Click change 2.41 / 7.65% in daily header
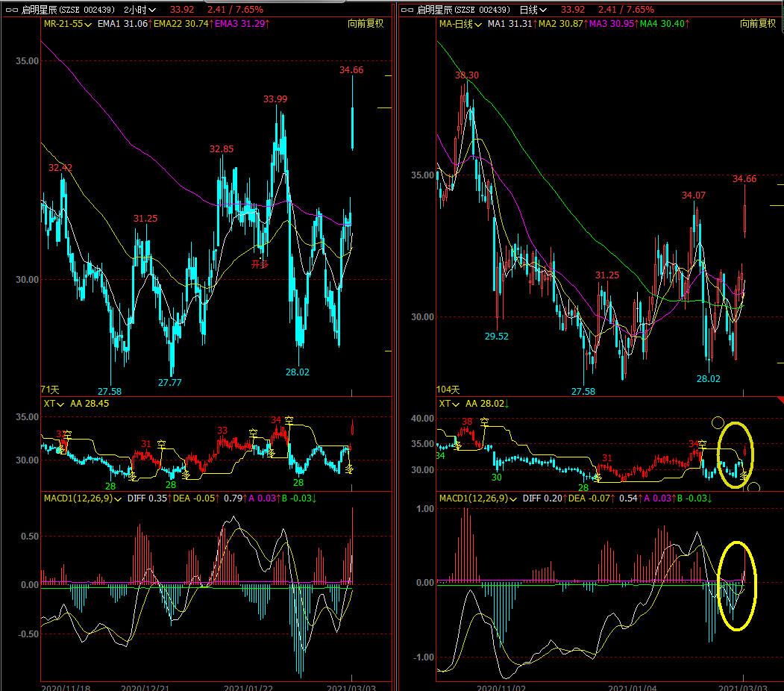 (x=626, y=10)
